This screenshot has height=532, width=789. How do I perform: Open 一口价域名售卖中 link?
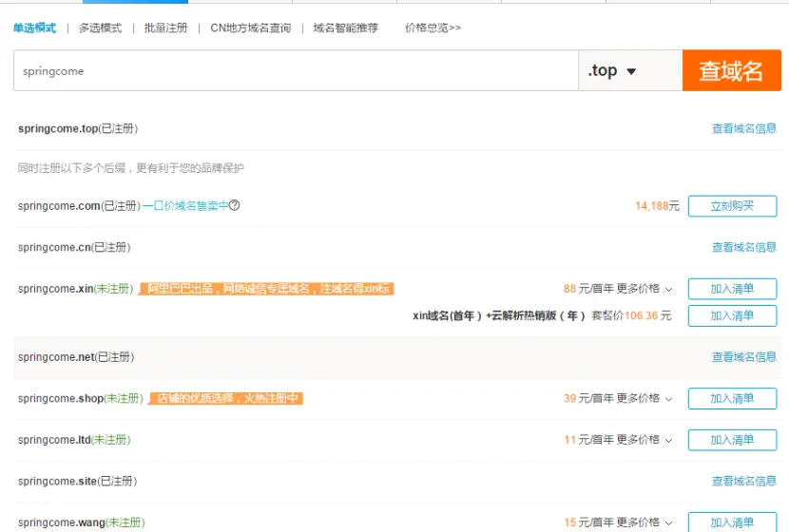click(185, 205)
